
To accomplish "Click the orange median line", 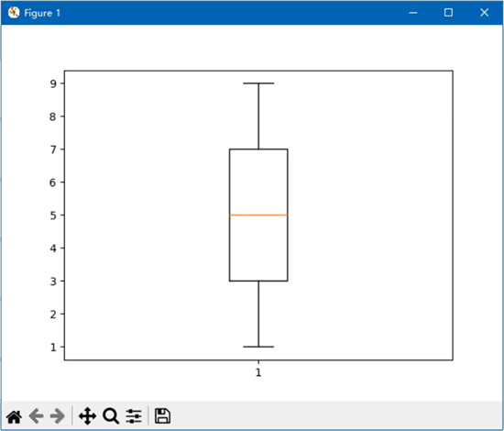I will point(258,215).
